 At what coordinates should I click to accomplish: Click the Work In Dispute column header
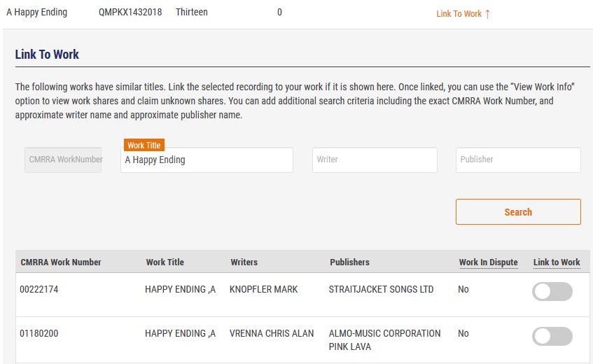coord(488,262)
